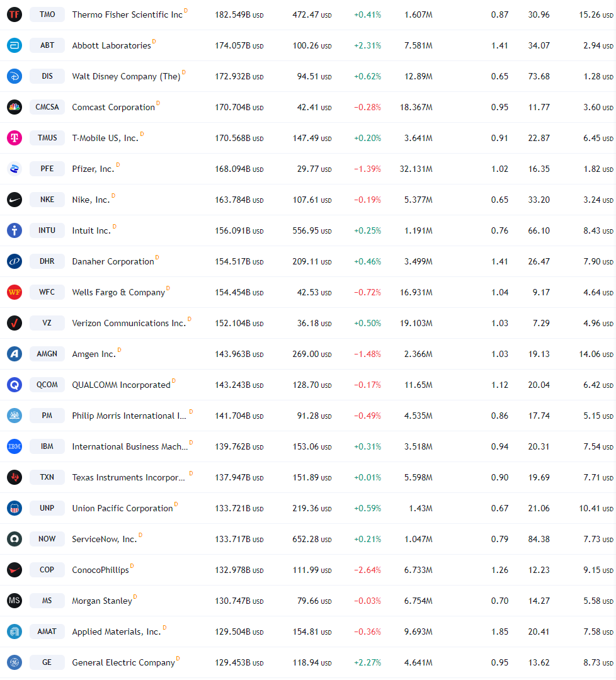The height and width of the screenshot is (680, 616).
Task: Open the Texas Instruments company link
Action: 128,477
